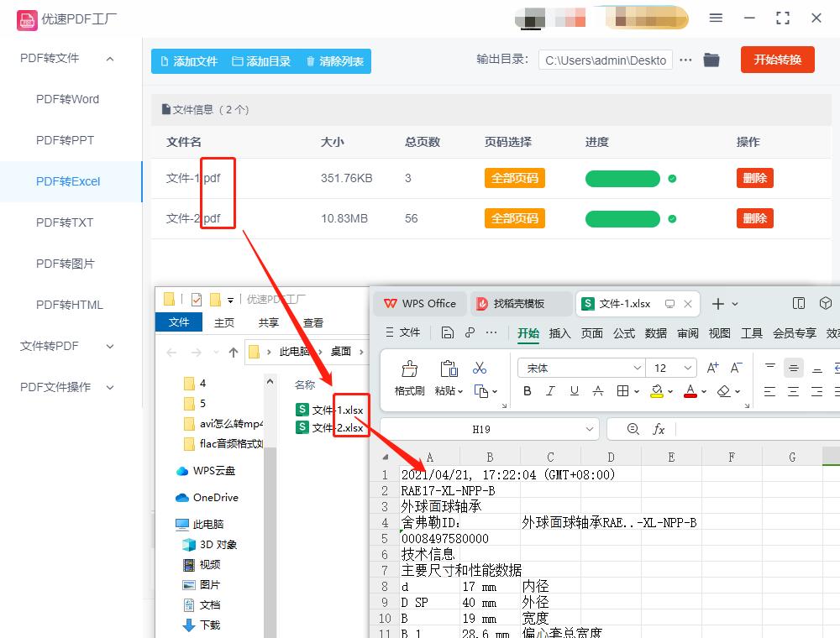Switch to the 插入 ribbon tab

(561, 333)
